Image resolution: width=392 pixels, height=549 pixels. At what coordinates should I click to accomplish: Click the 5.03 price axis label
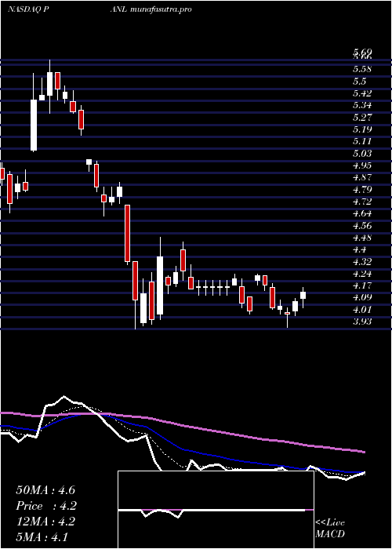coord(362,154)
